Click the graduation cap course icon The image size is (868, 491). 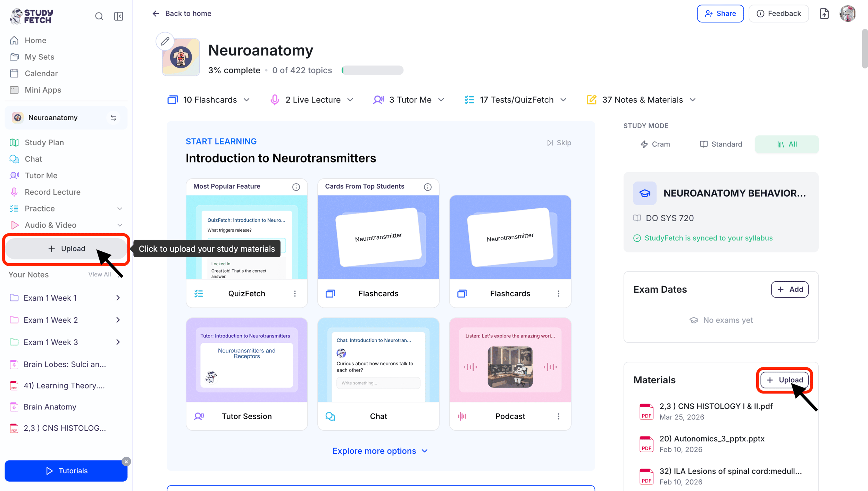(645, 193)
